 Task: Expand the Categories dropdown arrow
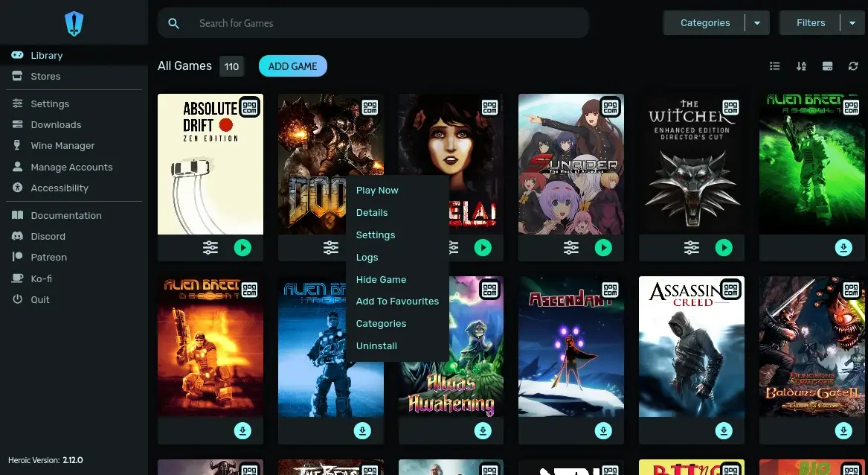(x=757, y=22)
